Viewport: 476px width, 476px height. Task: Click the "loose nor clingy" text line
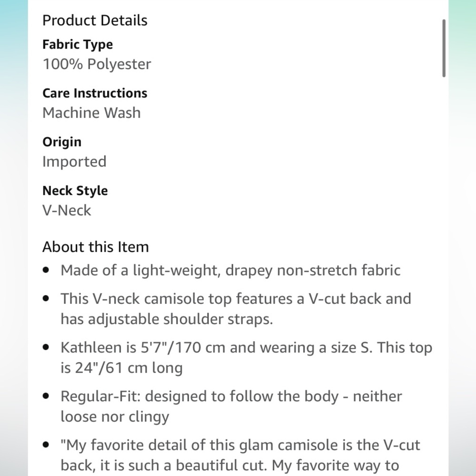[x=115, y=416]
